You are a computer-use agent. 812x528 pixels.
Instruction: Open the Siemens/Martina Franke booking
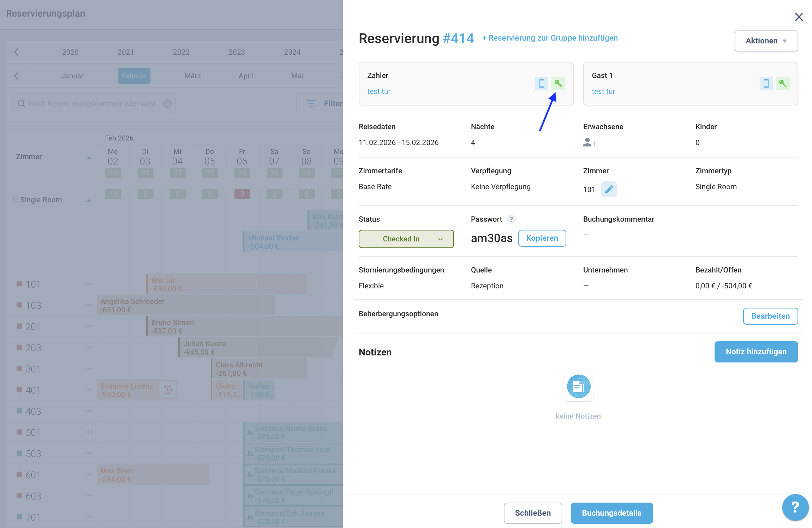coord(293,474)
